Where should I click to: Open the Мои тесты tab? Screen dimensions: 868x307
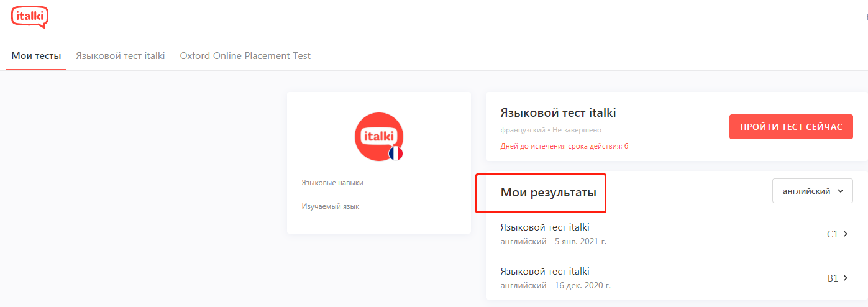coord(36,56)
